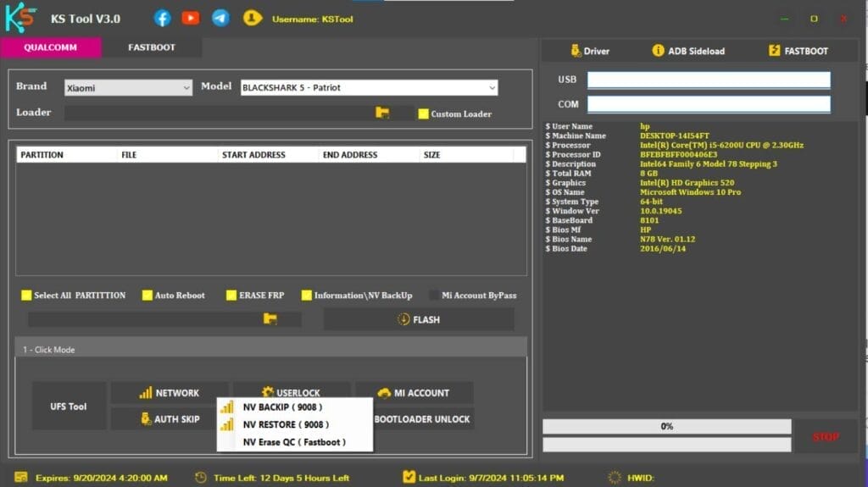This screenshot has height=487, width=868.
Task: Click the yellow user profile icon
Action: (252, 19)
